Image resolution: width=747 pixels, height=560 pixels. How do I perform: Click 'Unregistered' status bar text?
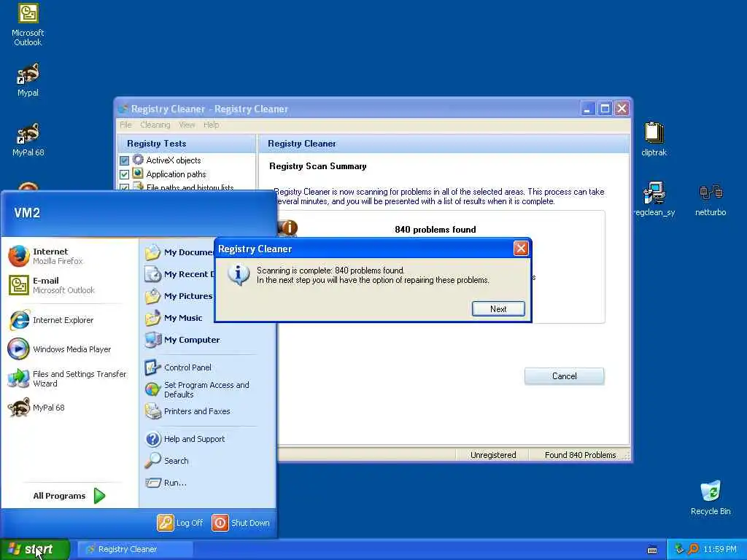[x=493, y=455]
